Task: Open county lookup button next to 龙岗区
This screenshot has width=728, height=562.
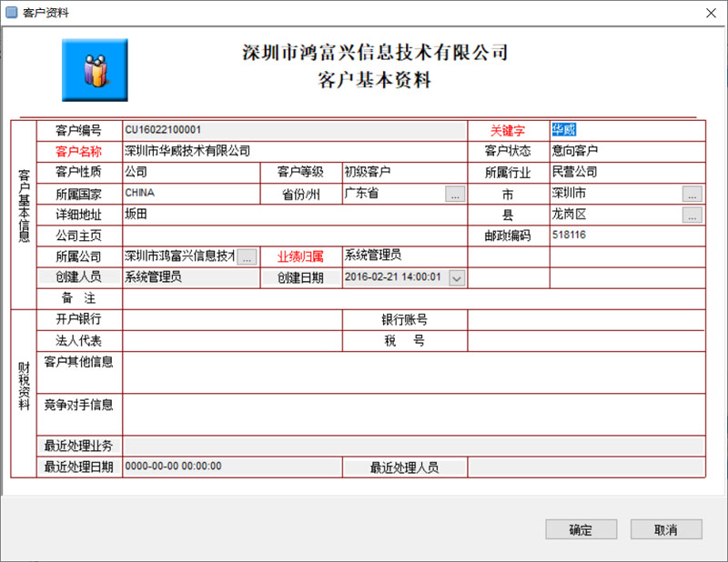Action: [692, 215]
